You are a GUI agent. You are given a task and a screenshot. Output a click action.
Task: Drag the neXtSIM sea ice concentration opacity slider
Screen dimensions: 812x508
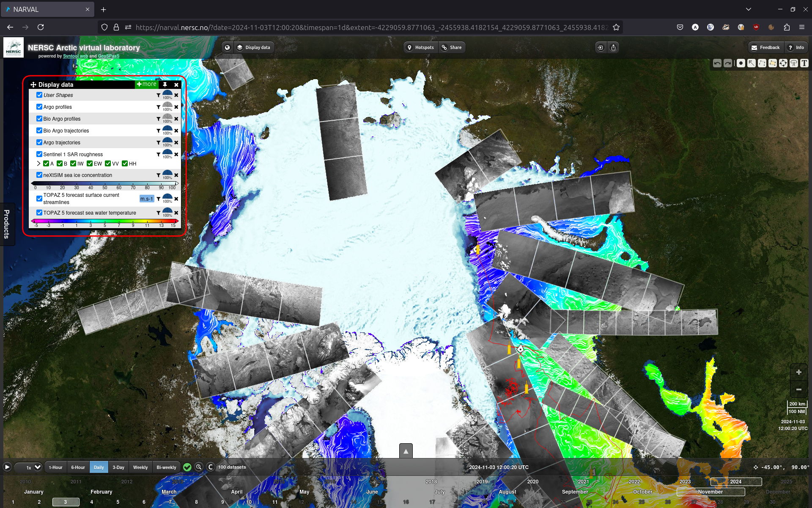[x=167, y=174]
